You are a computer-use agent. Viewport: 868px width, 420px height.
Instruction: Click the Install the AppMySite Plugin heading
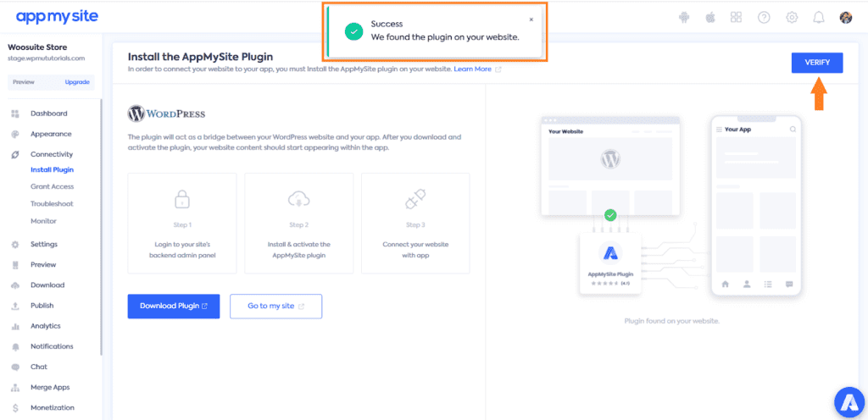200,57
